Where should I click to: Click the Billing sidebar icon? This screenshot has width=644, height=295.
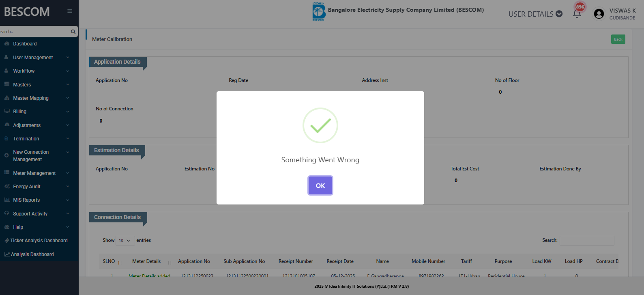(x=7, y=112)
